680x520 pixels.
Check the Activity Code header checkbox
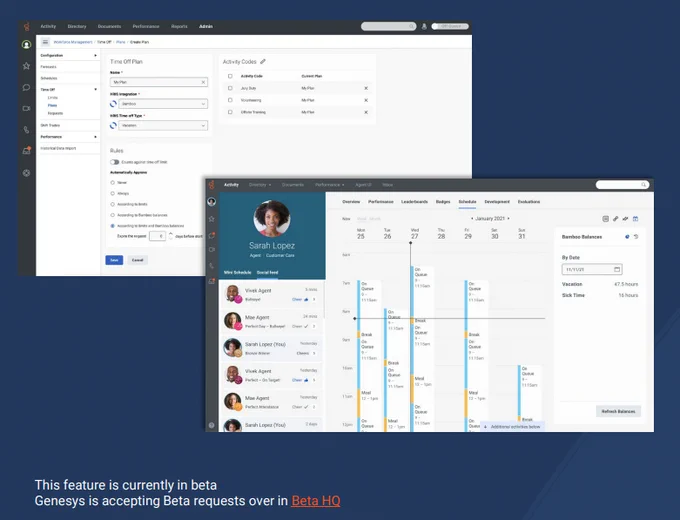point(230,76)
